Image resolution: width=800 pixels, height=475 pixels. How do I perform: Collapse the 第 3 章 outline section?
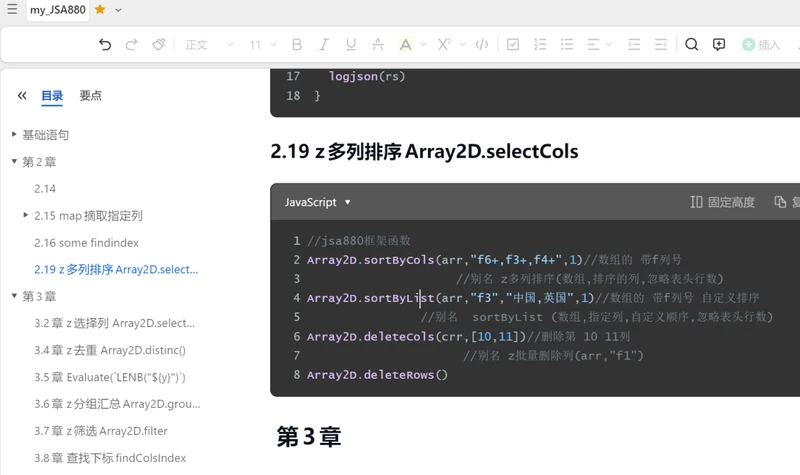click(14, 296)
